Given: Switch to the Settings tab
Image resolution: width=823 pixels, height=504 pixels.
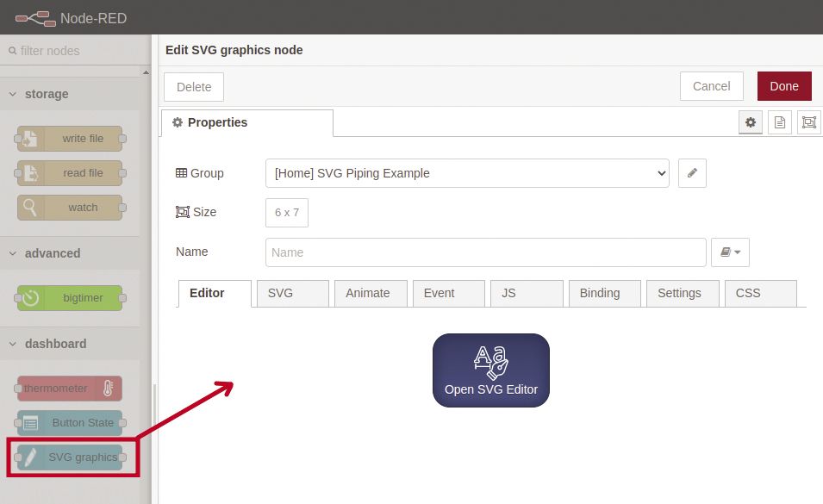Looking at the screenshot, I should pyautogui.click(x=683, y=293).
